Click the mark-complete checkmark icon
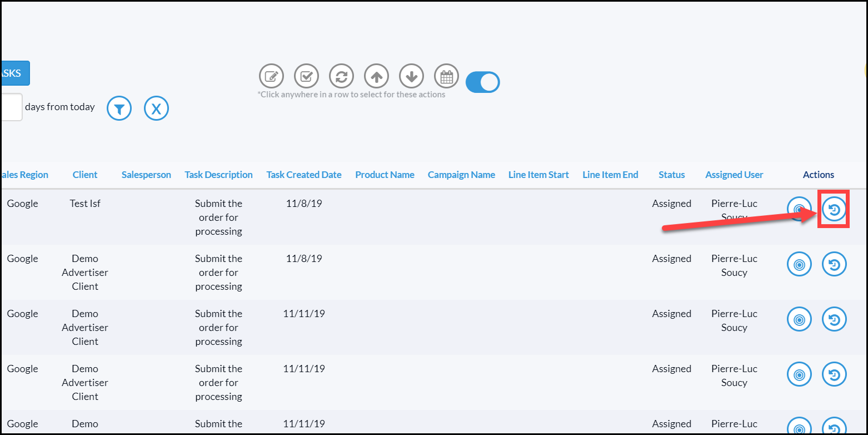The image size is (868, 435). [306, 76]
